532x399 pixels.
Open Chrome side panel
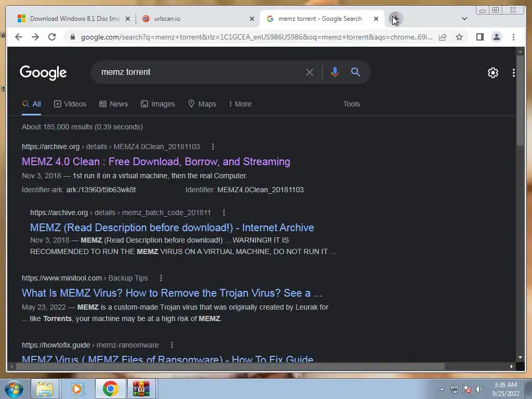480,37
